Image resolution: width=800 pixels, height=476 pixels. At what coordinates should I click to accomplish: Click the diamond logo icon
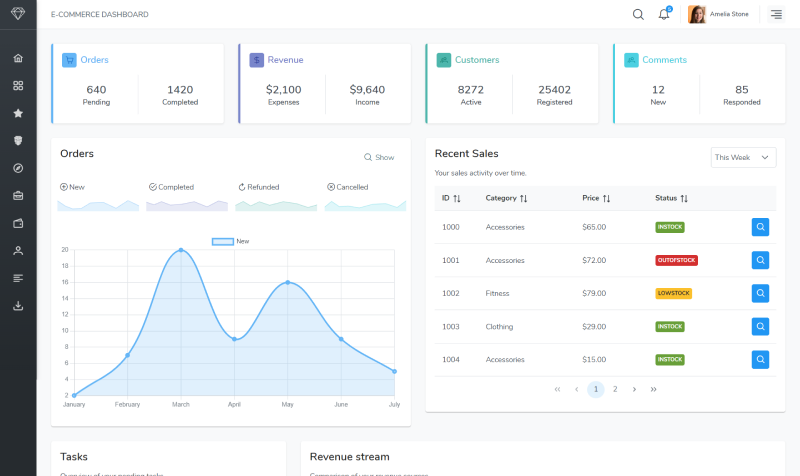(x=18, y=14)
